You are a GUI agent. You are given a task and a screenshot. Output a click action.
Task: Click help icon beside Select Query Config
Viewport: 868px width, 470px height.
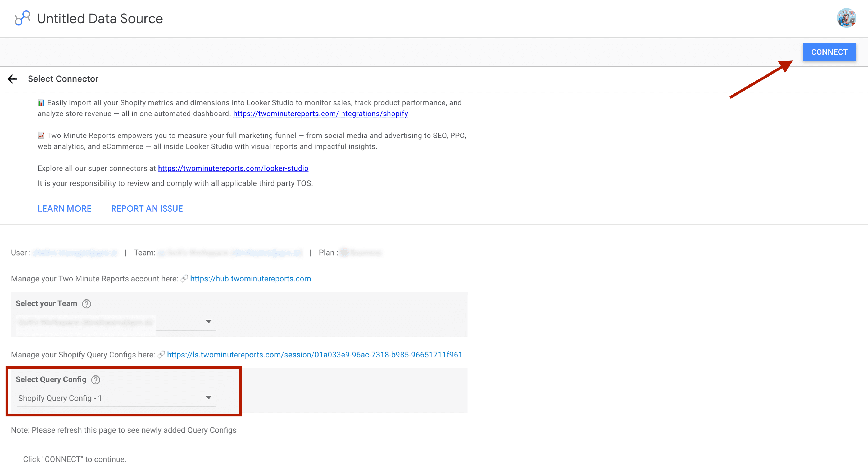point(96,380)
